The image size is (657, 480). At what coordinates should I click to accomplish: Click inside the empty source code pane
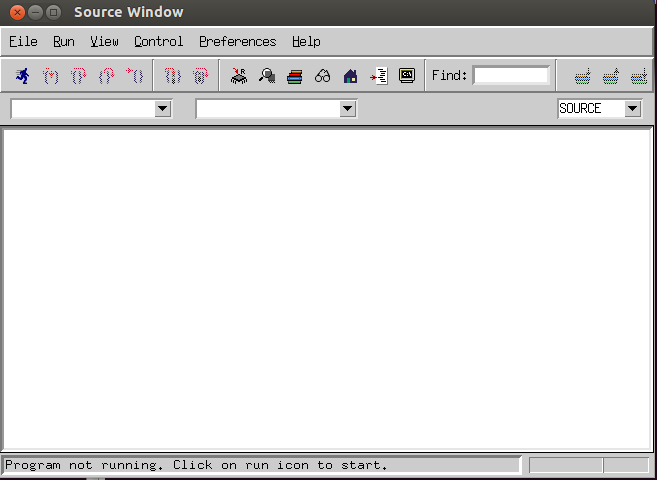(328, 289)
